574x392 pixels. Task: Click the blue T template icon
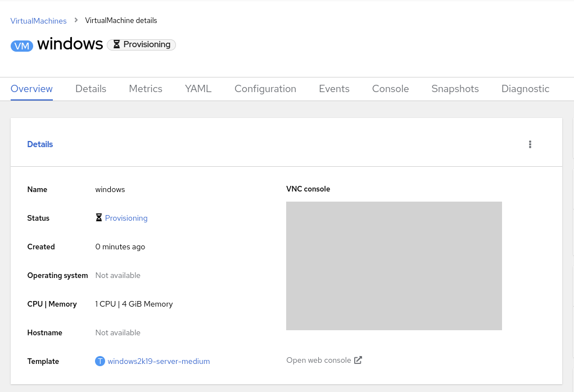point(100,361)
